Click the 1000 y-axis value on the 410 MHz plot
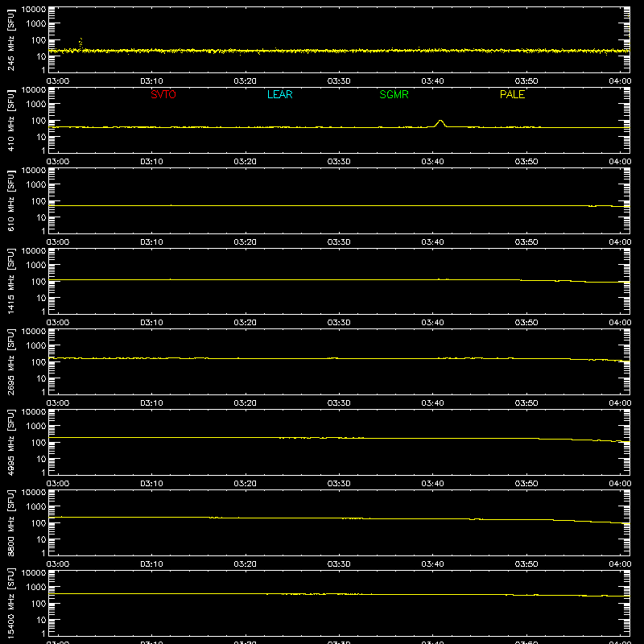The height and width of the screenshot is (644, 644). [x=36, y=105]
